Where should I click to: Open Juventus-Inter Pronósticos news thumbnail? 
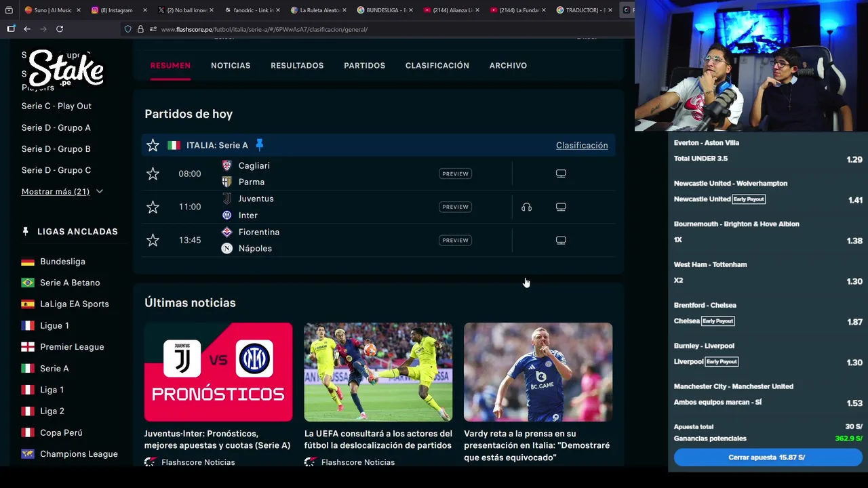pyautogui.click(x=218, y=372)
